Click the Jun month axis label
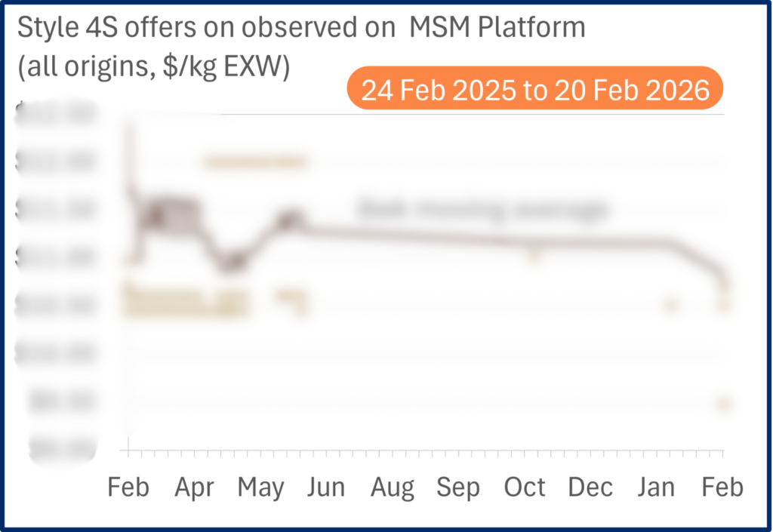The width and height of the screenshot is (773, 532). [x=326, y=487]
